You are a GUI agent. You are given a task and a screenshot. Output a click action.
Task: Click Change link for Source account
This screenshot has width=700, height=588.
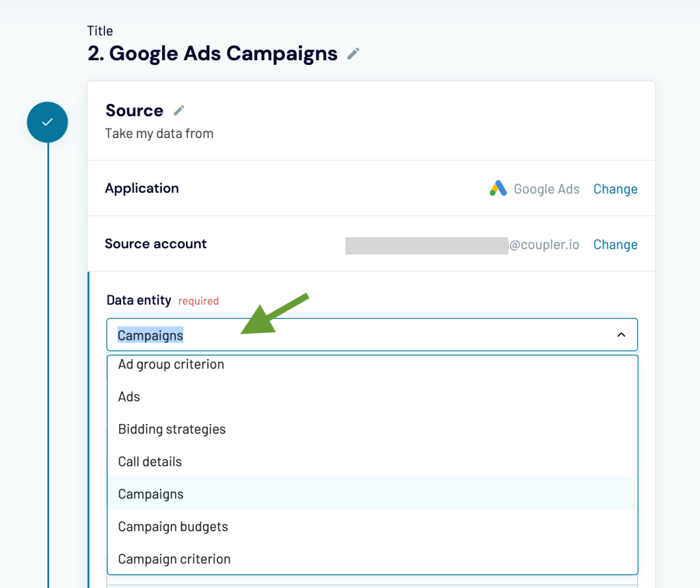click(x=615, y=245)
